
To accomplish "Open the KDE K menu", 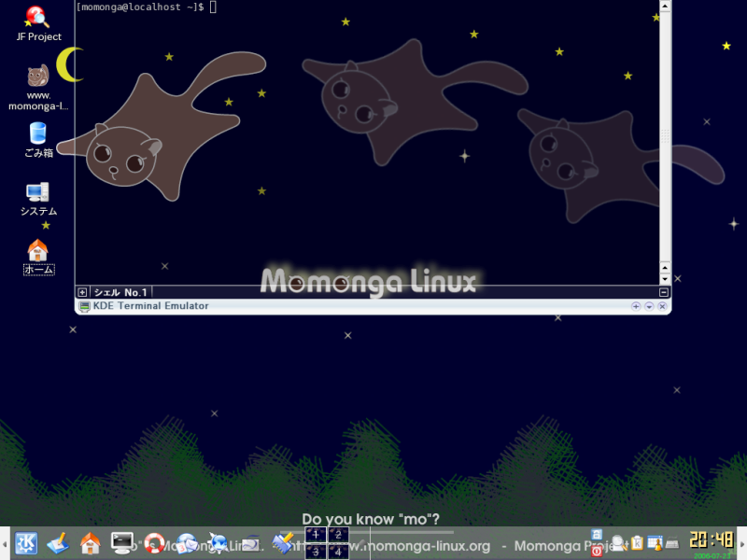I will 26,543.
